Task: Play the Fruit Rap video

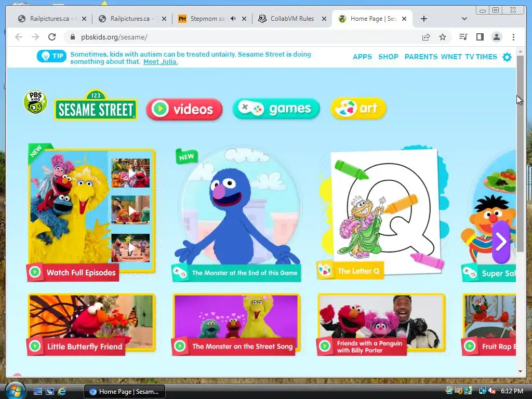Action: [x=489, y=324]
